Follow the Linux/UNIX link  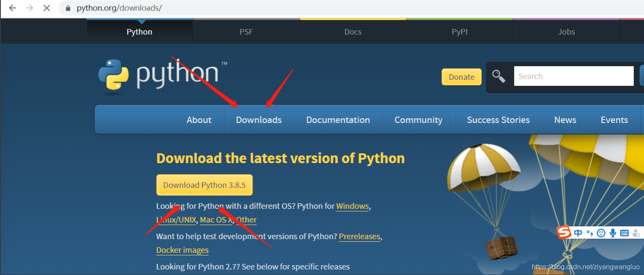[x=176, y=220]
